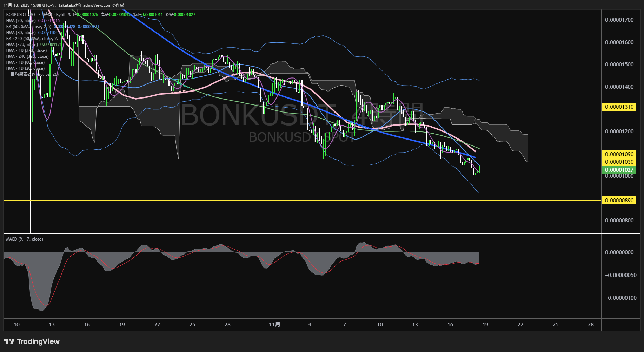This screenshot has height=352, width=644.
Task: Click the HMA (20, close) indicator legend
Action: pos(21,21)
